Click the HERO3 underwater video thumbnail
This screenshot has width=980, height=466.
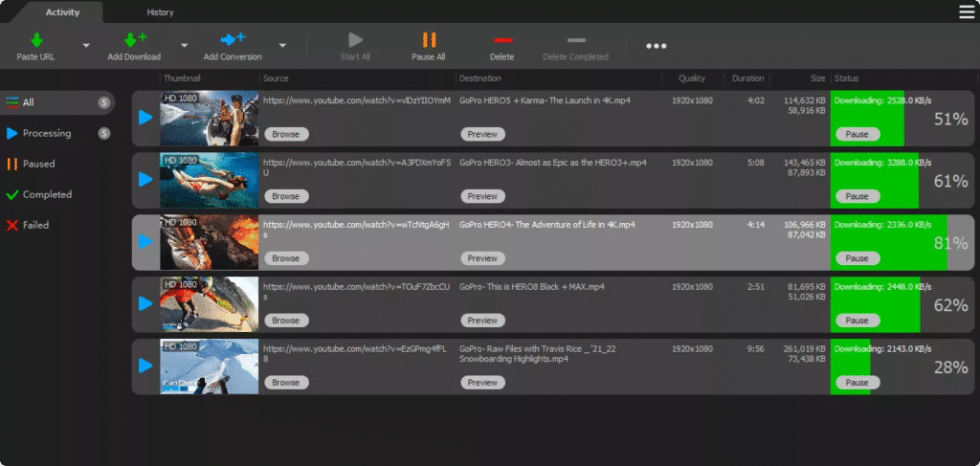(210, 181)
